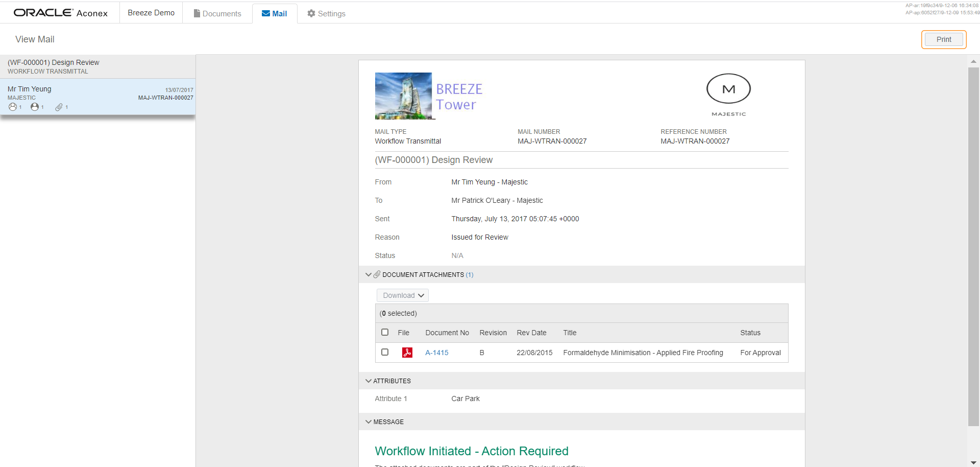Click the Document No column header
The height and width of the screenshot is (467, 980).
click(447, 333)
